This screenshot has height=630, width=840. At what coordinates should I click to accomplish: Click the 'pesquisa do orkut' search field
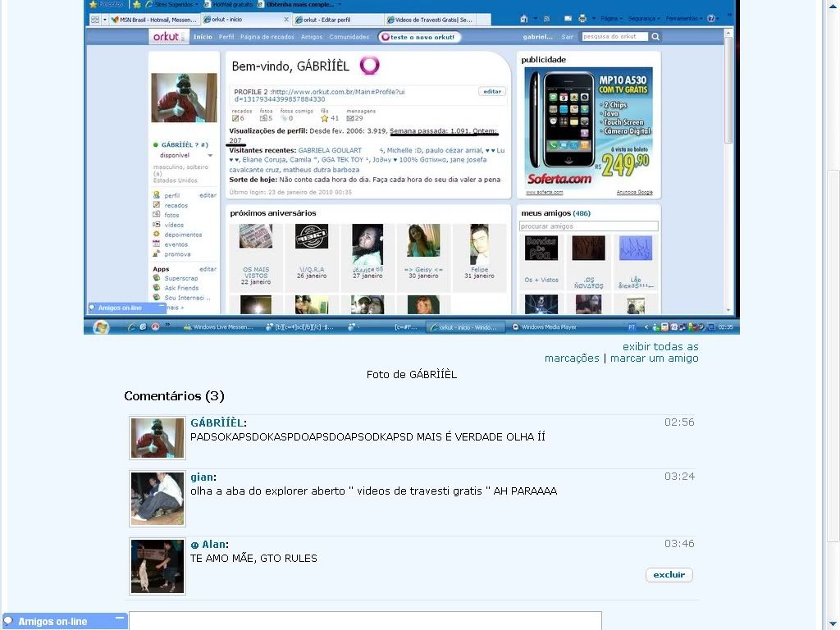click(614, 36)
